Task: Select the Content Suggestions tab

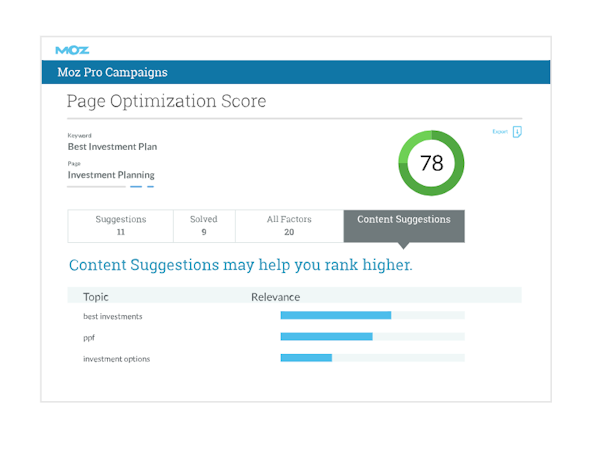Action: (404, 226)
